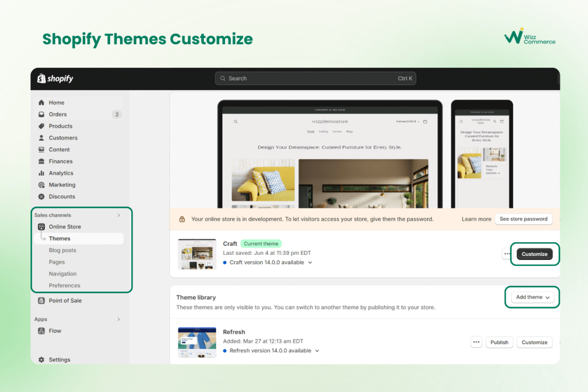Click the Craft theme thumbnail

point(197,254)
